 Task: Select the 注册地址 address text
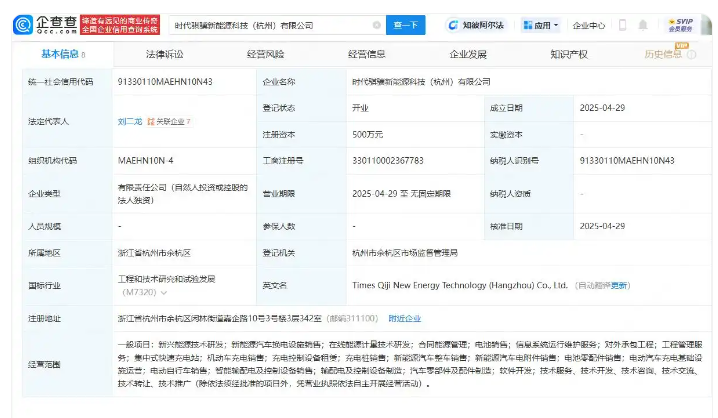click(219, 318)
